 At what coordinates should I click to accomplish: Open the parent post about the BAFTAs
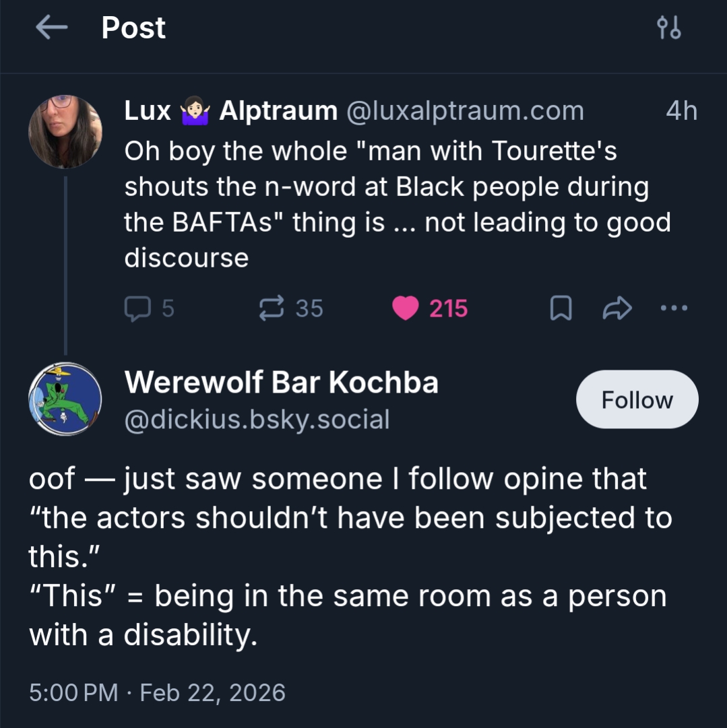click(x=398, y=204)
